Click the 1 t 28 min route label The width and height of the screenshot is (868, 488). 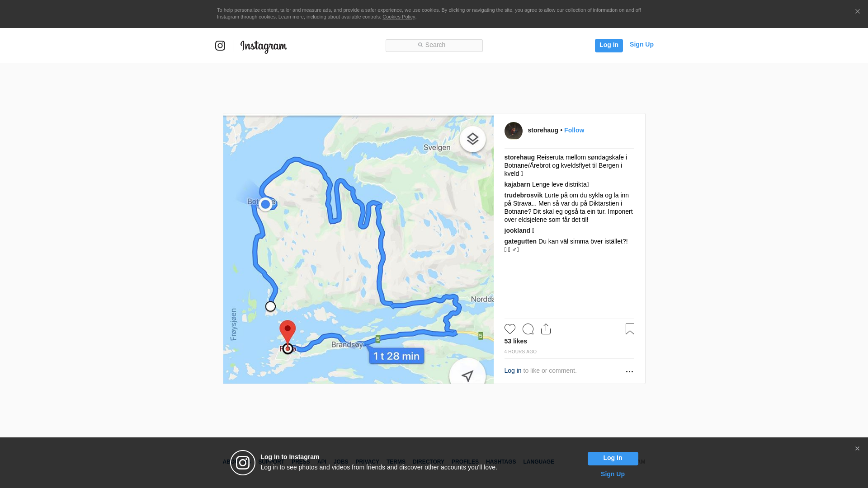pos(396,356)
